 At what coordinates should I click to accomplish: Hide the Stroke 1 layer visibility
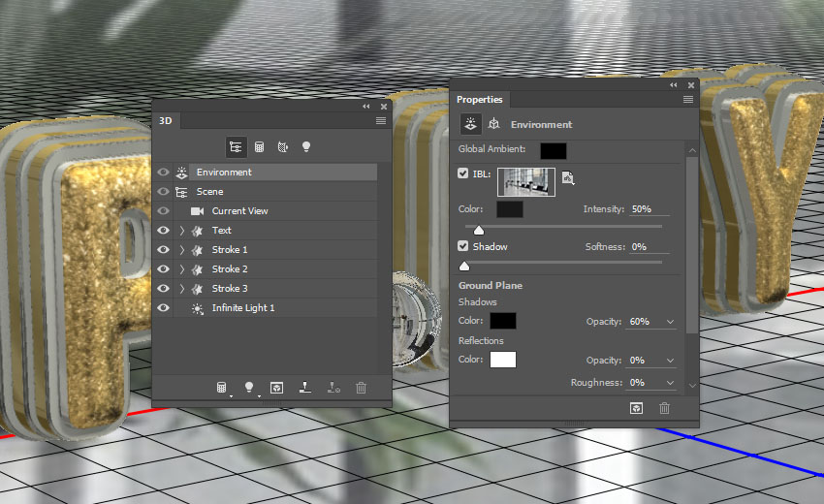pos(163,250)
